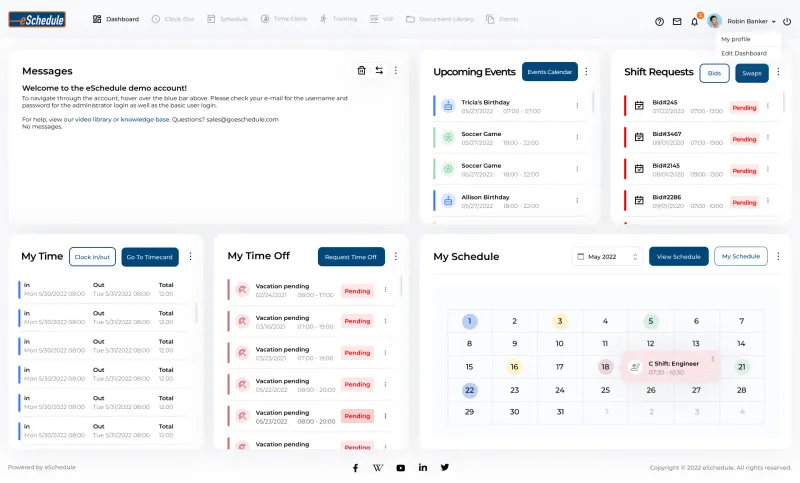This screenshot has width=800, height=483.
Task: Click the swap arrows icon in Messages
Action: tap(379, 70)
